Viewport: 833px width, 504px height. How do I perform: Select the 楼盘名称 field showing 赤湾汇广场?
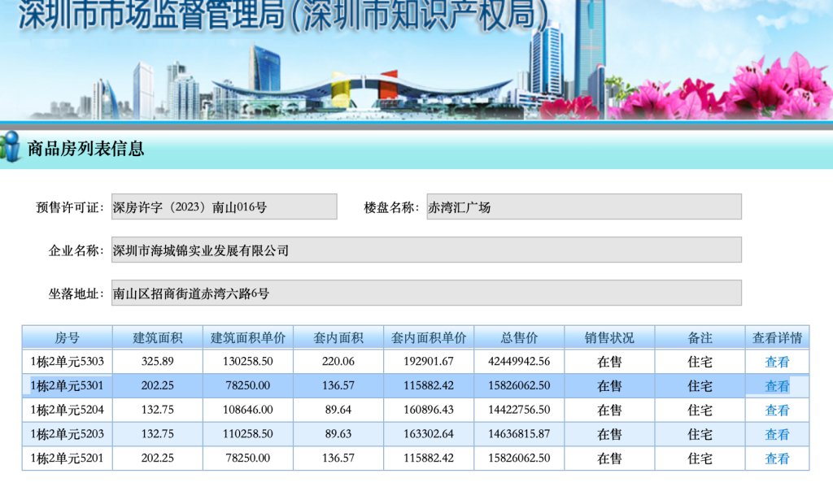pos(583,206)
